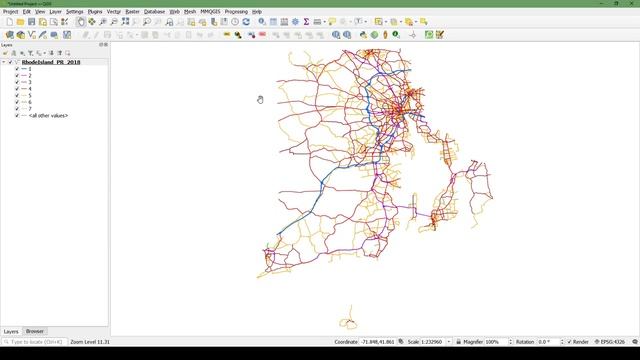This screenshot has height=360, width=640.
Task: Click the Zoom Full extent icon
Action: (x=125, y=22)
